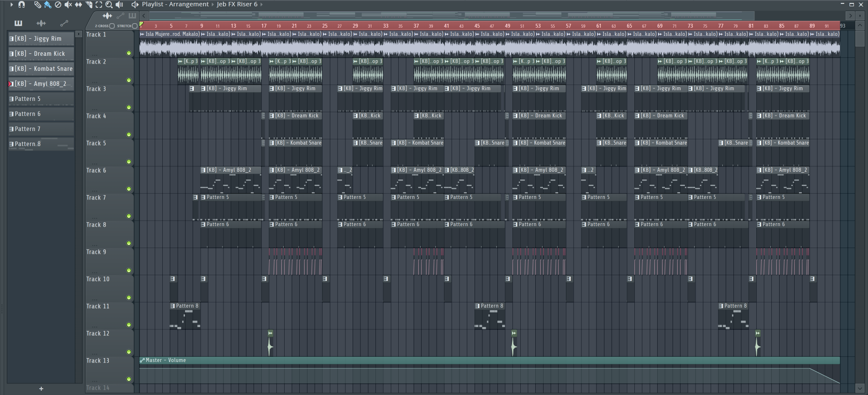The width and height of the screenshot is (868, 395).
Task: Select [KB] - Amyl 808_2 in picker
Action: [41, 83]
